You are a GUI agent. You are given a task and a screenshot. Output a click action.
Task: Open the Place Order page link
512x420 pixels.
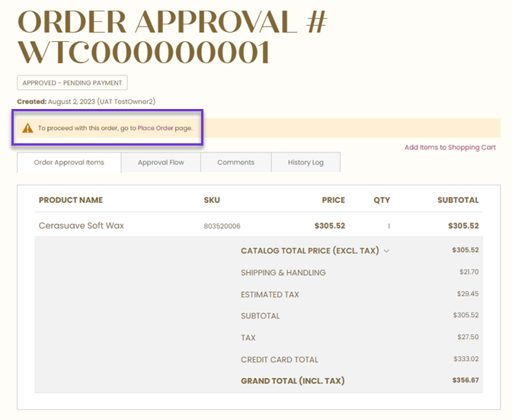coord(155,128)
